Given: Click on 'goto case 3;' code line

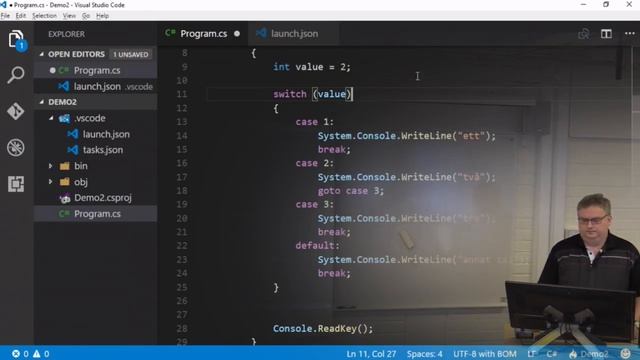Looking at the screenshot, I should coord(351,191).
